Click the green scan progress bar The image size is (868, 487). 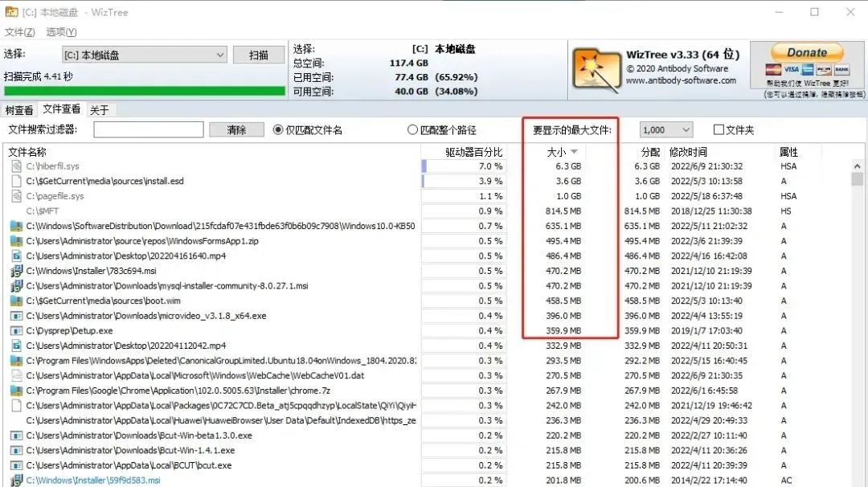[x=144, y=91]
